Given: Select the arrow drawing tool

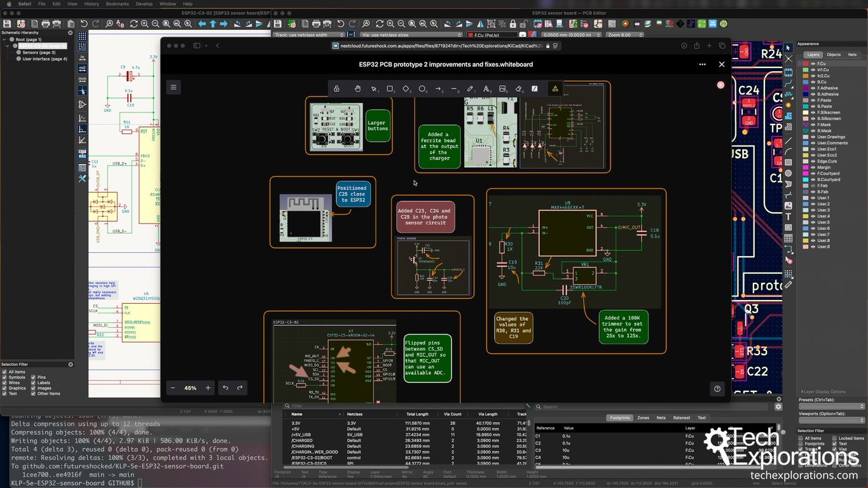Looking at the screenshot, I should pyautogui.click(x=438, y=89).
